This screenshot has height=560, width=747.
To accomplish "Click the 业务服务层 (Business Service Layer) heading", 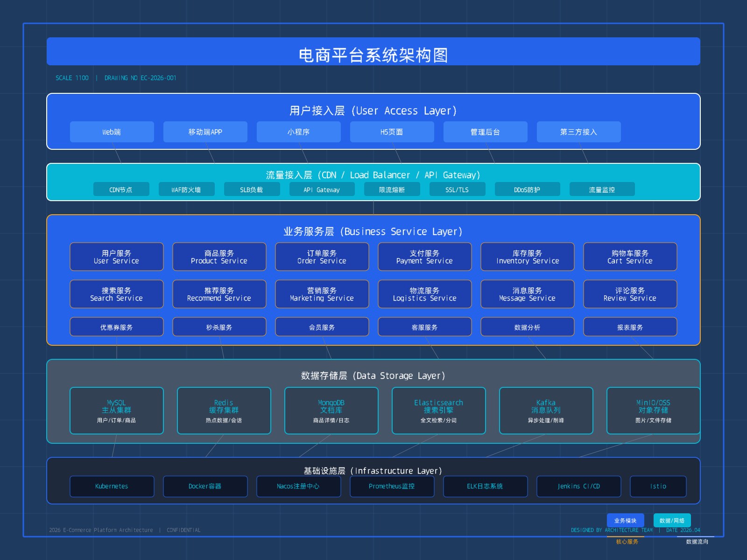I will 373,231.
